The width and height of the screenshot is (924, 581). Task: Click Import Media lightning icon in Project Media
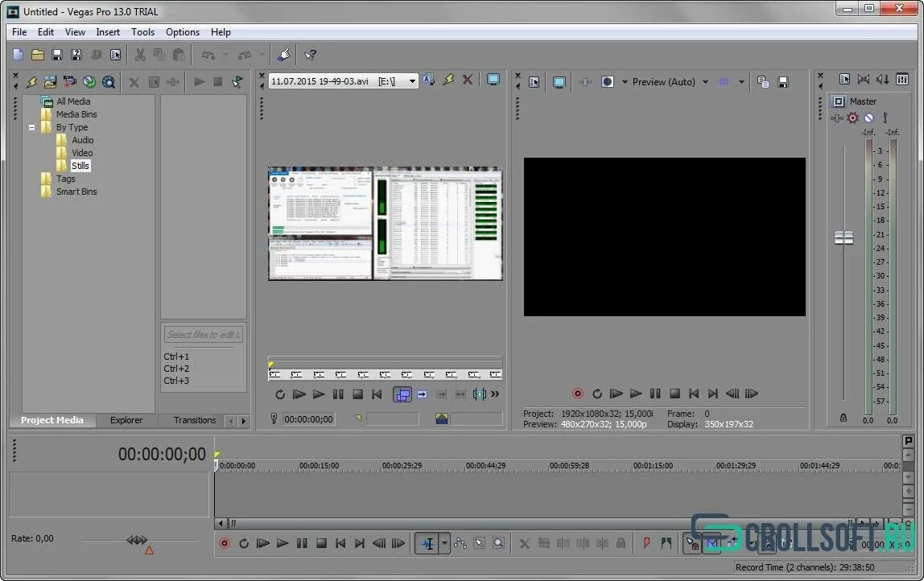[31, 82]
